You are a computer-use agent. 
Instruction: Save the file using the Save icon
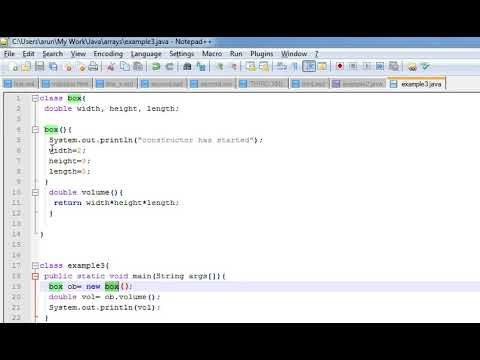pyautogui.click(x=40, y=67)
